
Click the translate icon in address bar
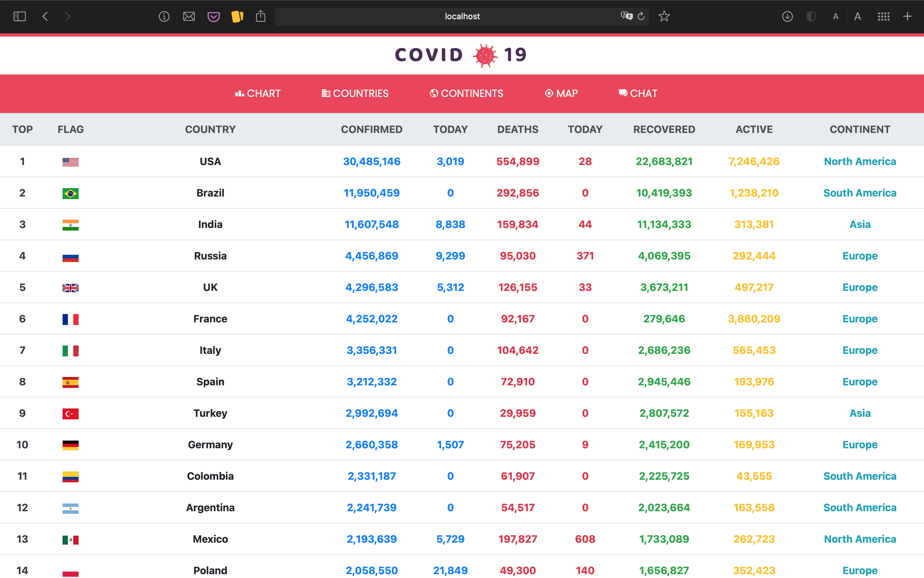[627, 16]
